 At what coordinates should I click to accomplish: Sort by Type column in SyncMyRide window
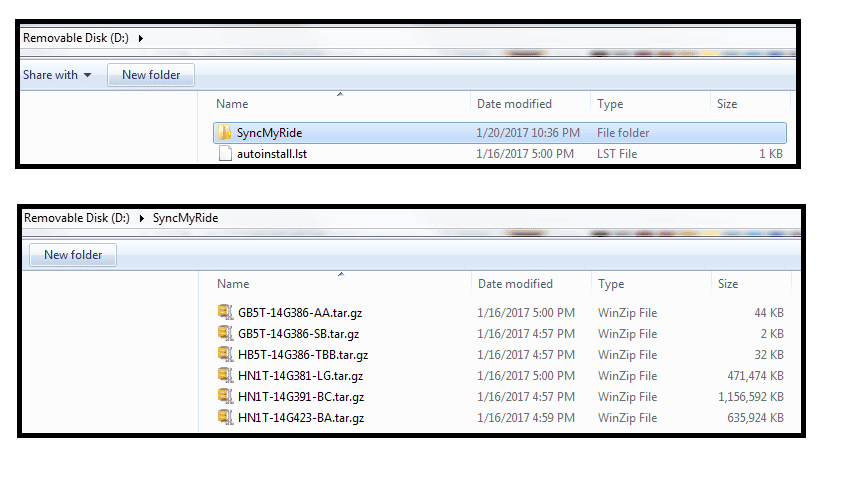coord(611,284)
